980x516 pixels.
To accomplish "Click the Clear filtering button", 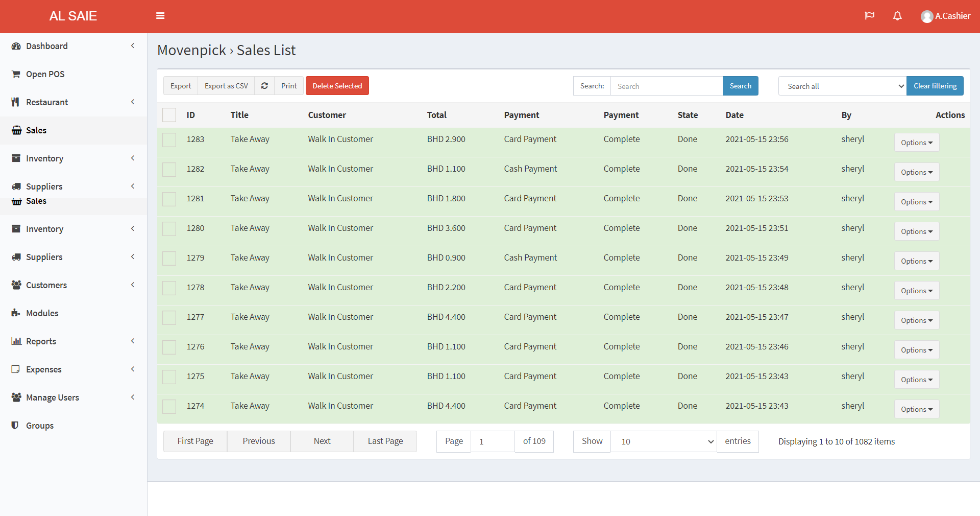I will click(935, 86).
